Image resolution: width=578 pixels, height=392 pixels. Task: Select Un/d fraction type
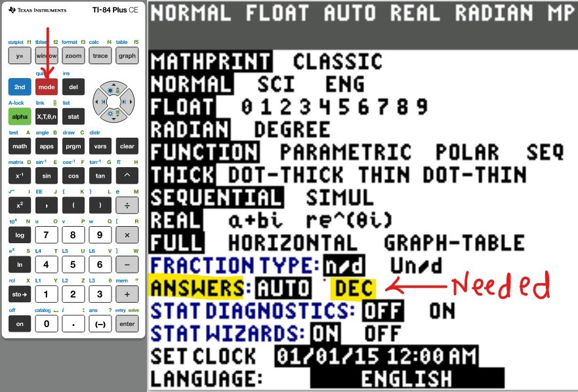pos(416,265)
